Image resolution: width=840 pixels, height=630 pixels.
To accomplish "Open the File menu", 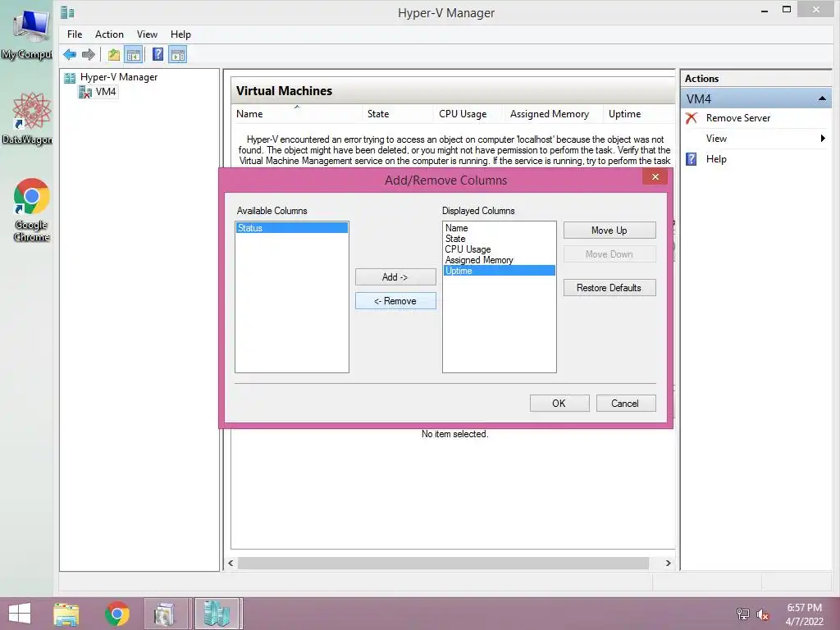I will [75, 34].
